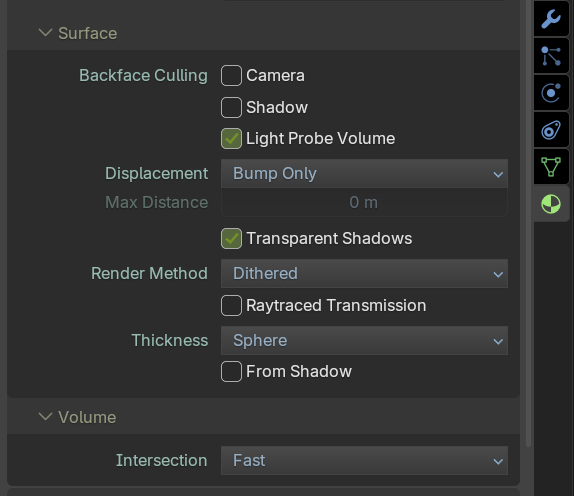Disable Transparent Shadows checkbox
The width and height of the screenshot is (574, 496).
tap(231, 239)
